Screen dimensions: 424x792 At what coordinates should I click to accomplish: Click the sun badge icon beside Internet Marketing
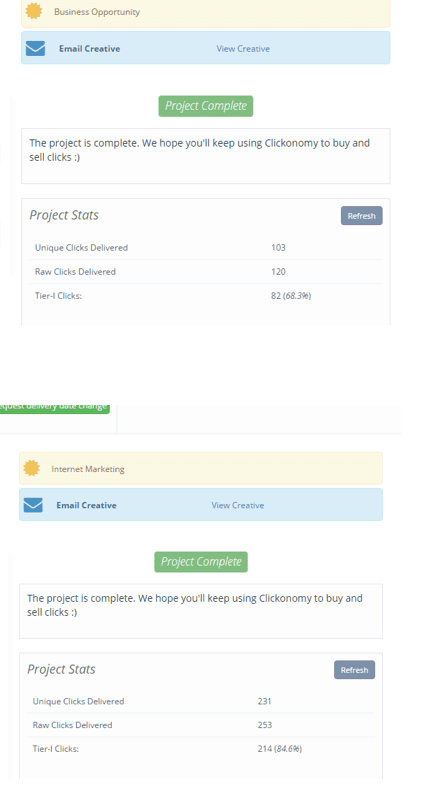pos(31,468)
